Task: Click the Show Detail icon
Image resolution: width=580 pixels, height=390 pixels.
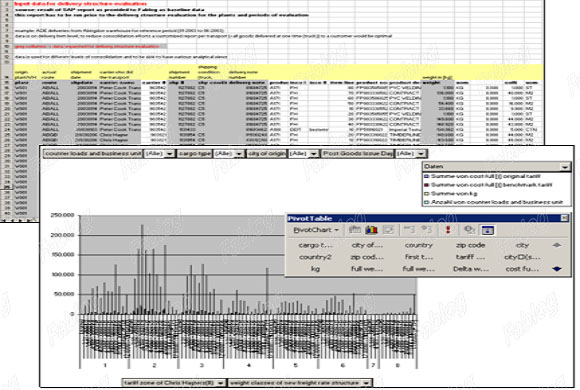Action: pyautogui.click(x=426, y=230)
